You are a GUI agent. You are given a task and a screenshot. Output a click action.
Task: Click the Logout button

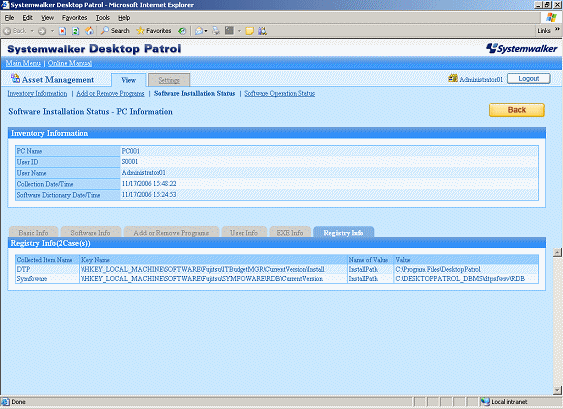(x=529, y=79)
